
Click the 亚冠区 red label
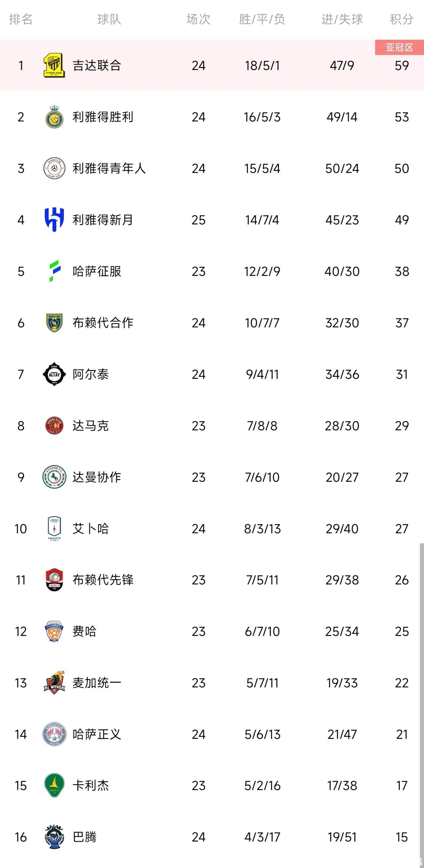tap(399, 47)
